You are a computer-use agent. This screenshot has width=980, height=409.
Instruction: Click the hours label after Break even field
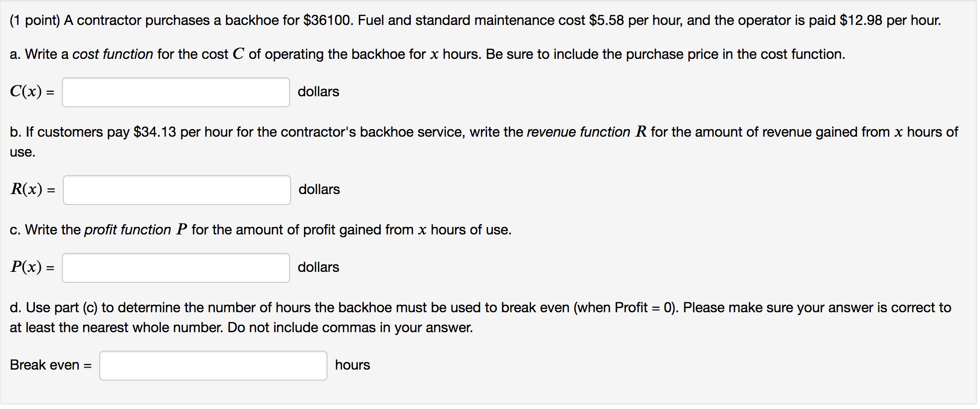click(x=353, y=365)
